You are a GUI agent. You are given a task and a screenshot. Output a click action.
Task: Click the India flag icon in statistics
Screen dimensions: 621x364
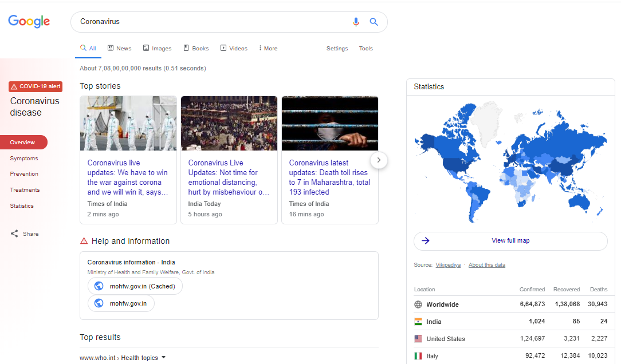418,322
